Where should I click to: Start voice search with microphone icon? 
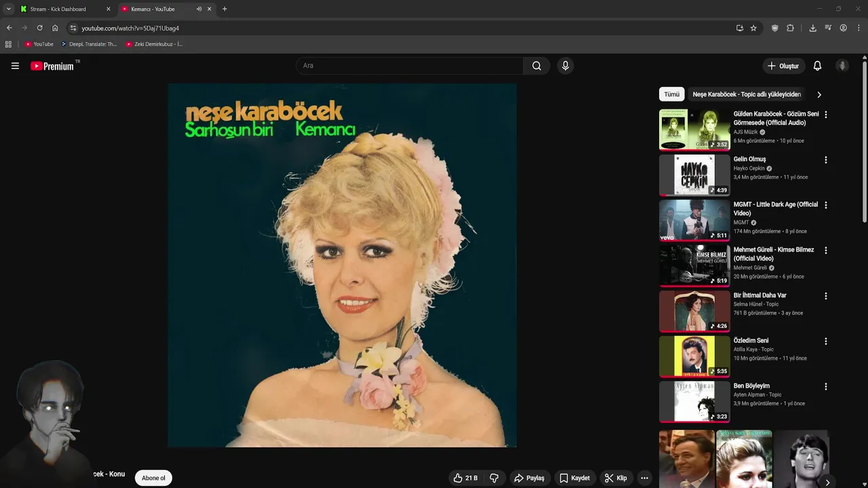pyautogui.click(x=565, y=66)
